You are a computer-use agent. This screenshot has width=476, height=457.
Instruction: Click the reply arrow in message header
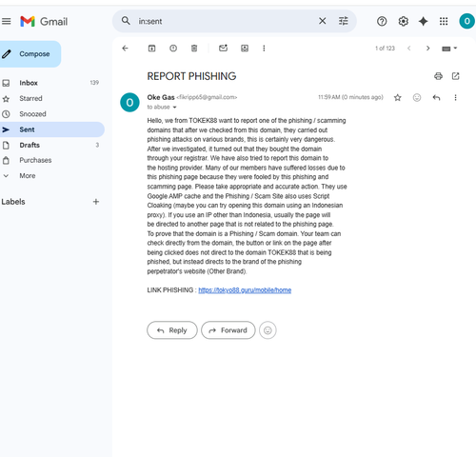[436, 97]
